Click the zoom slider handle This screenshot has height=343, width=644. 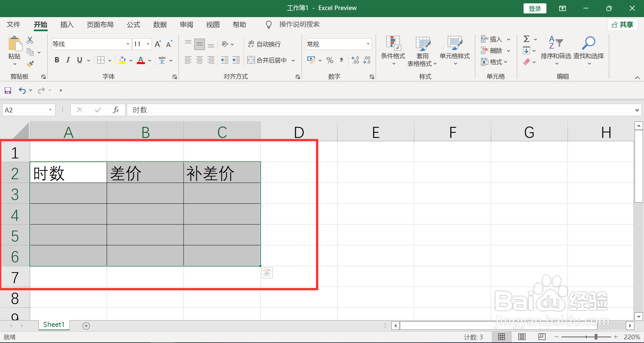(x=596, y=337)
